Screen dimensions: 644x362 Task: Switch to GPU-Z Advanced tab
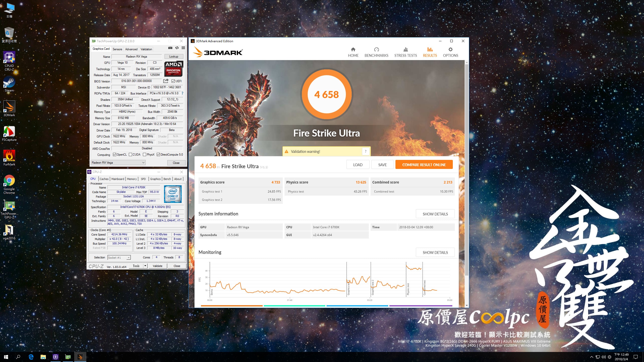pyautogui.click(x=131, y=49)
